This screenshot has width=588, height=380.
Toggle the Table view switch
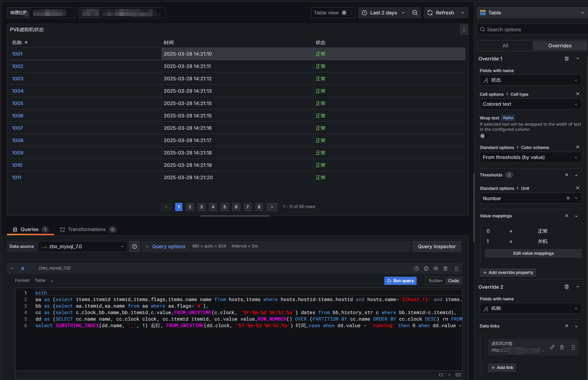347,13
